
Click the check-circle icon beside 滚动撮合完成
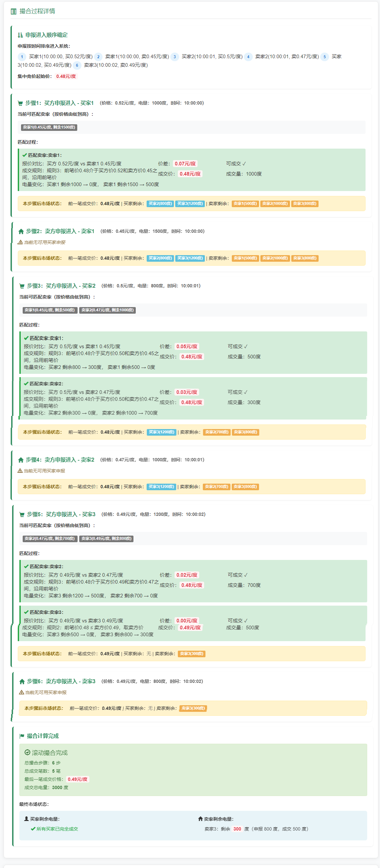pos(27,752)
